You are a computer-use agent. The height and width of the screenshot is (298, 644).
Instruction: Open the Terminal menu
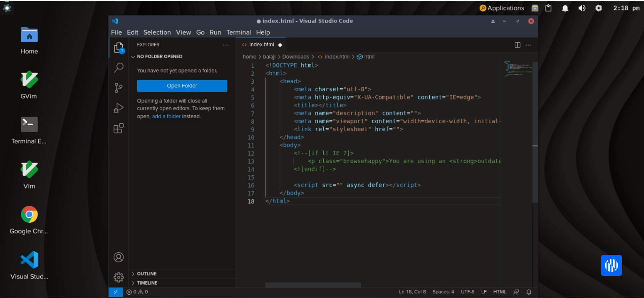coord(238,32)
